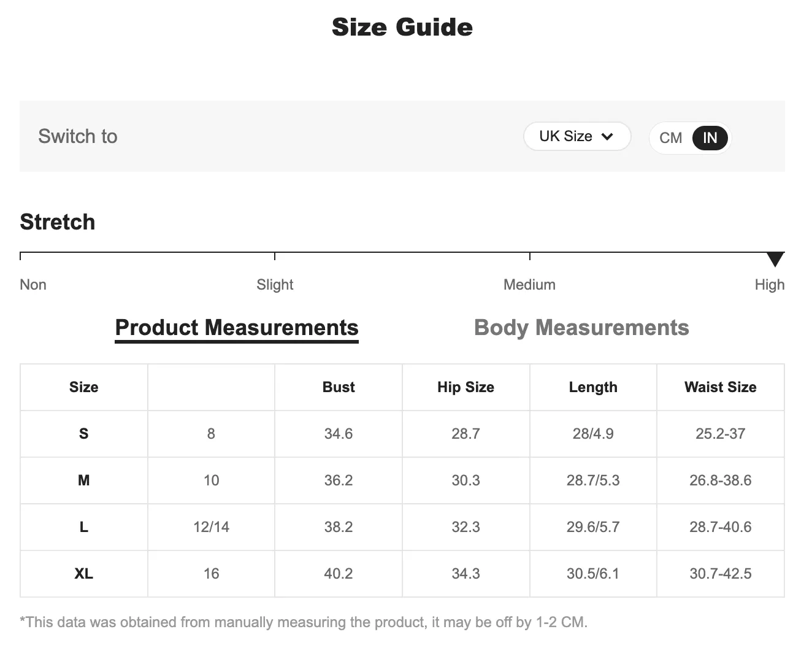
Task: Click length value 28.7/5.3
Action: pyautogui.click(x=593, y=480)
